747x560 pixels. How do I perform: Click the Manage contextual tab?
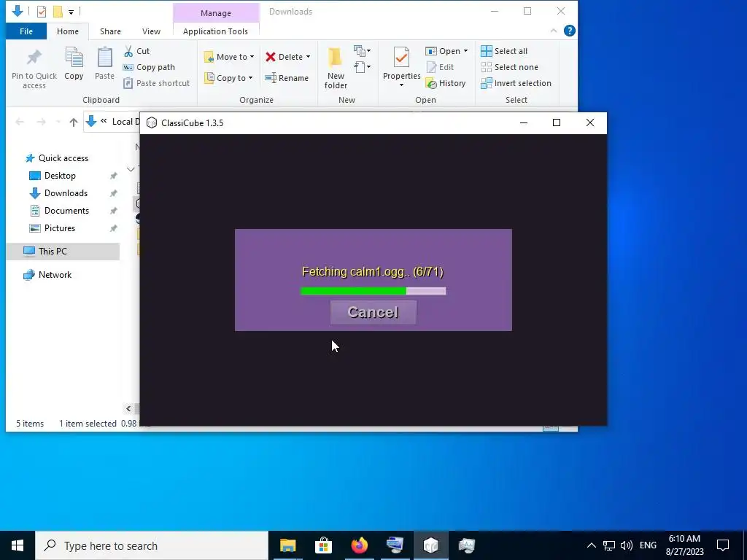[216, 13]
